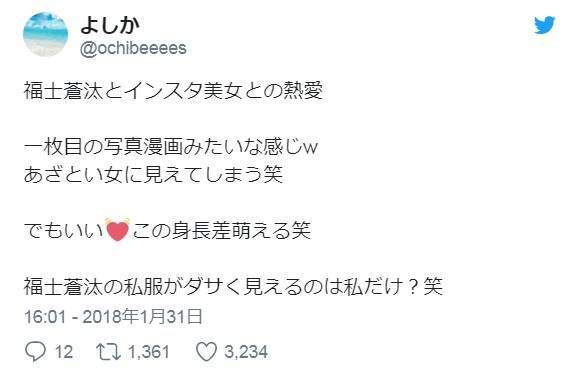578x378 pixels.
Task: Click the line 一枚目の写真漫画みたいな感じw
Action: 171,147
